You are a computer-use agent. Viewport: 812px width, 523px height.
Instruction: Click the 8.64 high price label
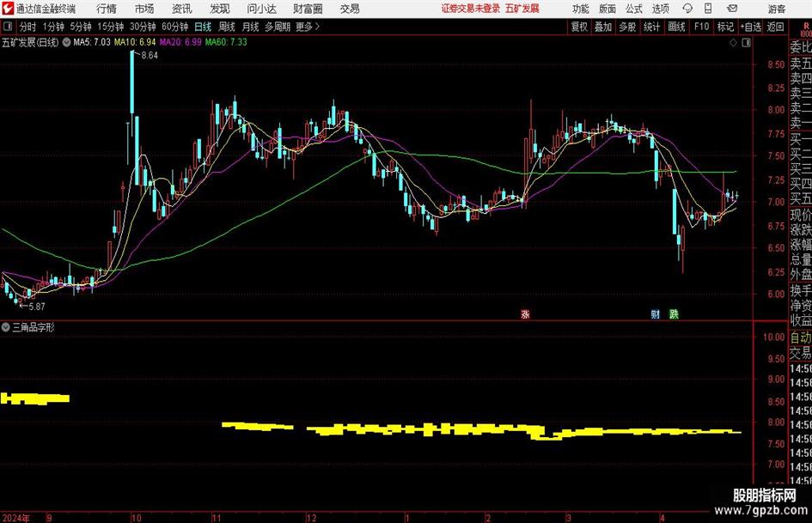(x=150, y=56)
